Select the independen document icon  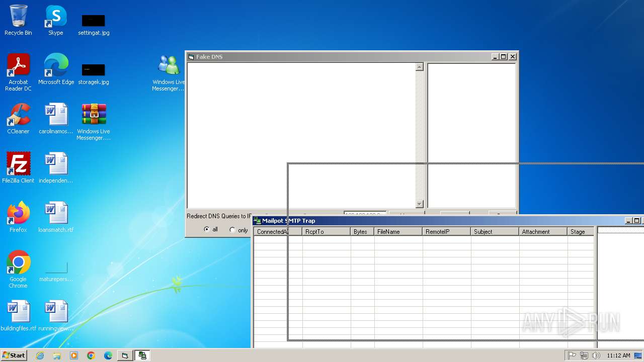click(56, 168)
